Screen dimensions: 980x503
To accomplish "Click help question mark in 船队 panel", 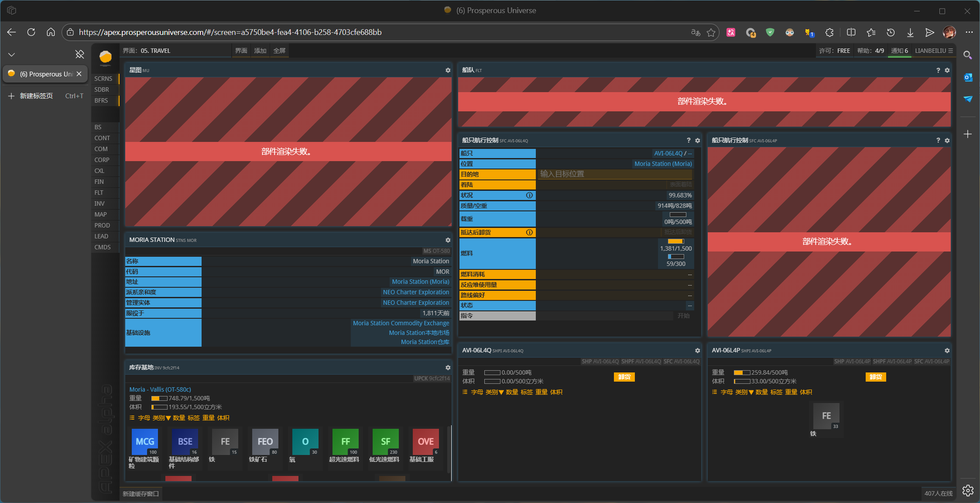I will click(x=938, y=70).
